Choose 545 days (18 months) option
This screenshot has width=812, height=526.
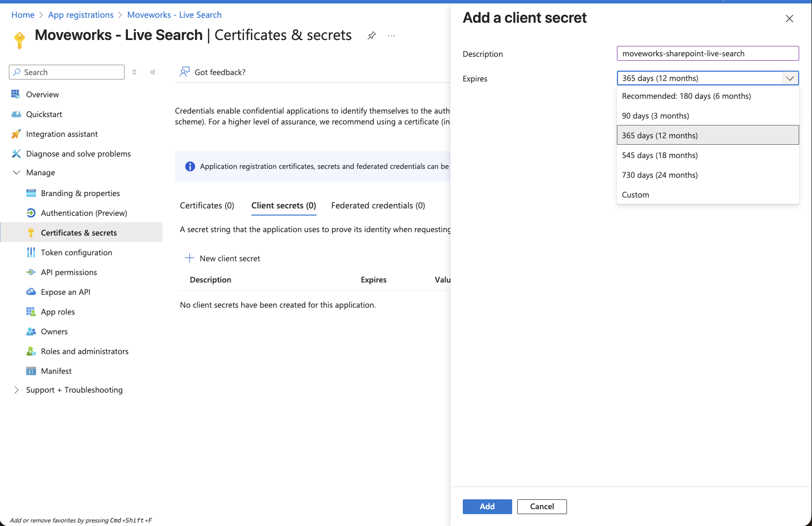708,155
